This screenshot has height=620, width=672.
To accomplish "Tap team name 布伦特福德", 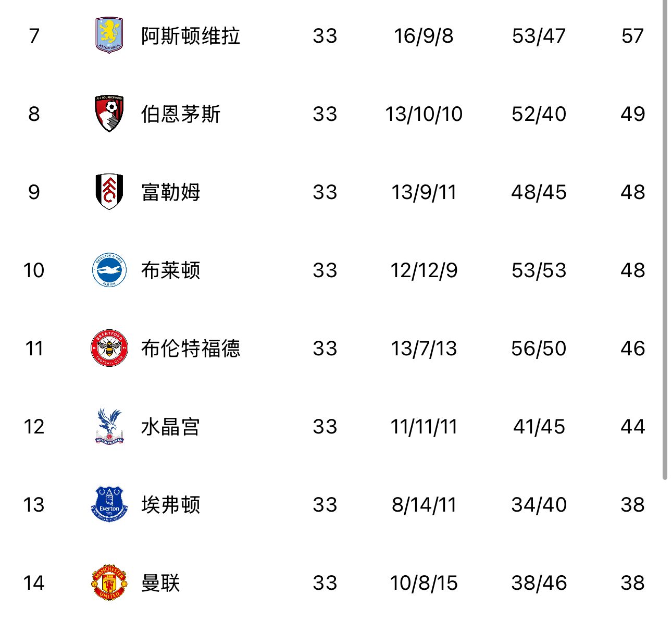I will [x=191, y=349].
